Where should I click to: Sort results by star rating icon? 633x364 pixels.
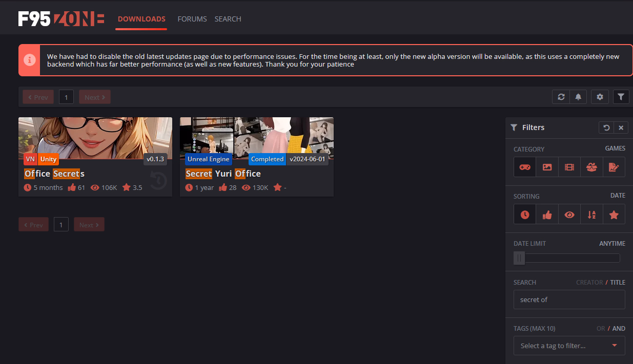click(614, 215)
